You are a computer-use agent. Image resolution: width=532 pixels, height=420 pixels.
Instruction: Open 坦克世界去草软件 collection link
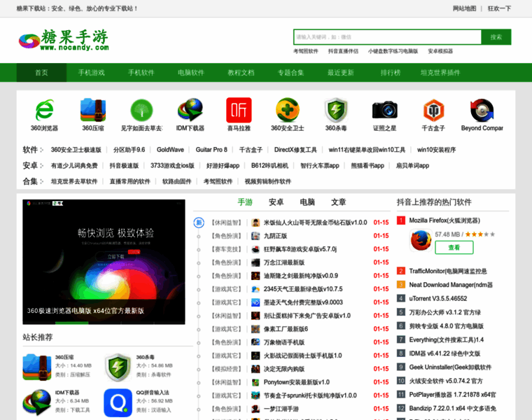(x=74, y=181)
